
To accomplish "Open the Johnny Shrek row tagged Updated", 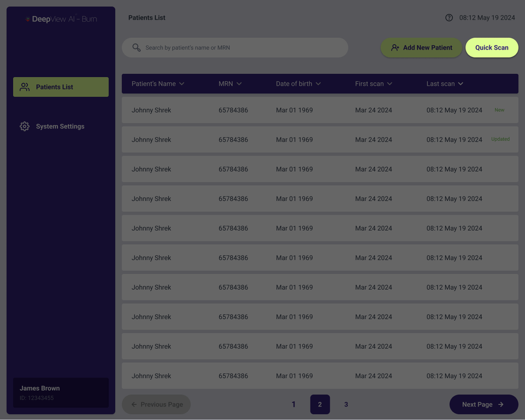I will [320, 140].
